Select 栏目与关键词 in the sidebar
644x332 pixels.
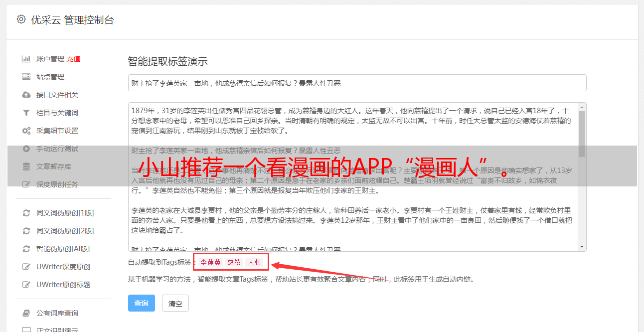point(58,113)
